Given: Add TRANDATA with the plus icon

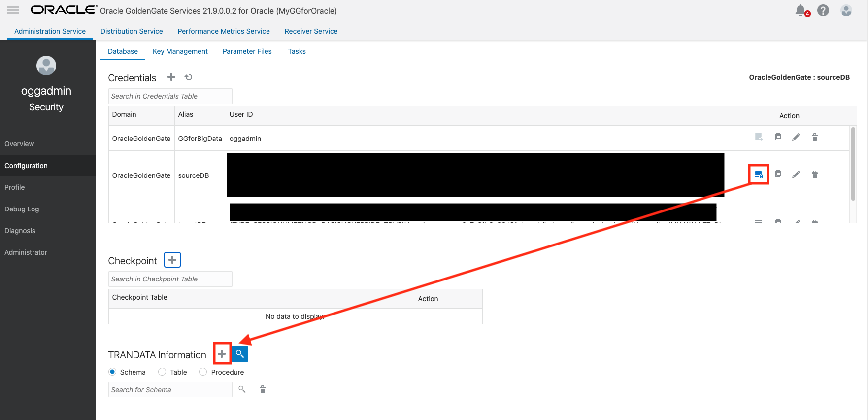Looking at the screenshot, I should [x=222, y=354].
